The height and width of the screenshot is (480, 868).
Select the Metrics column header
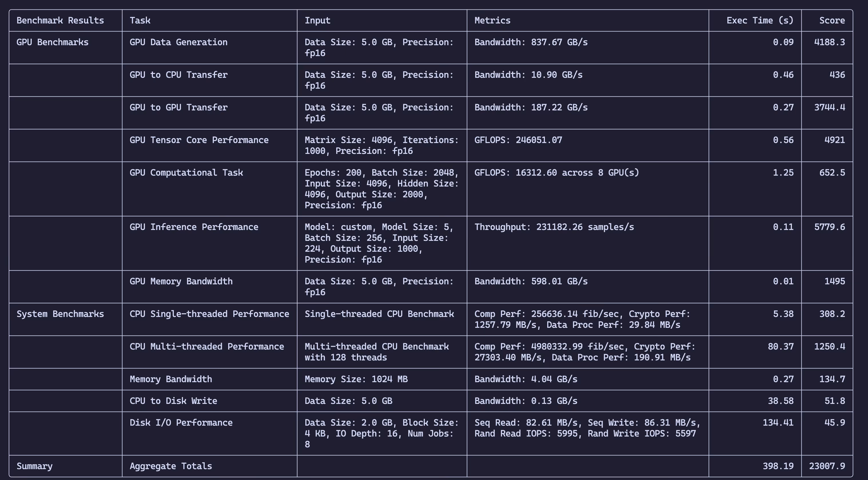[x=492, y=21]
